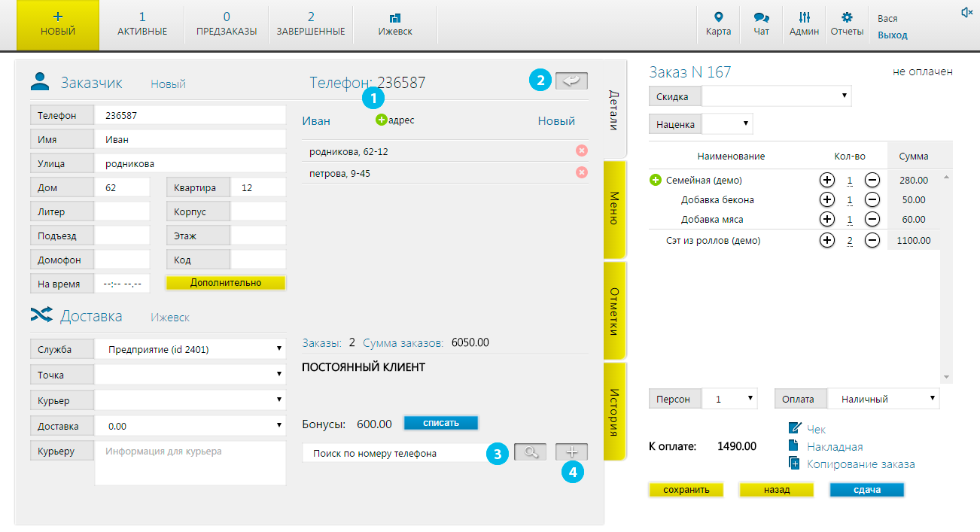Image resolution: width=980 pixels, height=532 pixels.
Task: Click the order list scrollbar up arrow
Action: (947, 177)
